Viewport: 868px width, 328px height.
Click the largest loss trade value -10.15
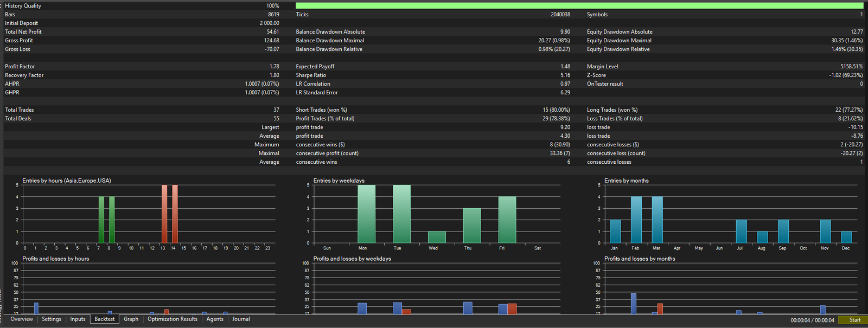(x=856, y=127)
